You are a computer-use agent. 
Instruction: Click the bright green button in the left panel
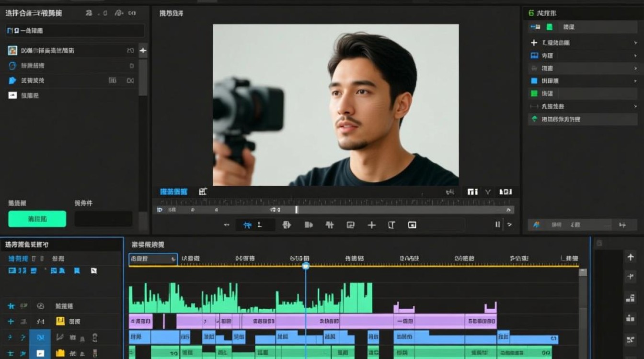(x=37, y=219)
